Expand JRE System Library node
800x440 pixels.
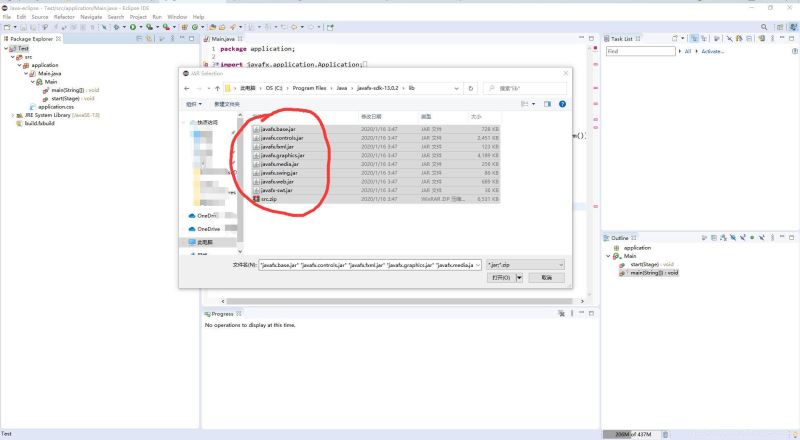(x=12, y=115)
